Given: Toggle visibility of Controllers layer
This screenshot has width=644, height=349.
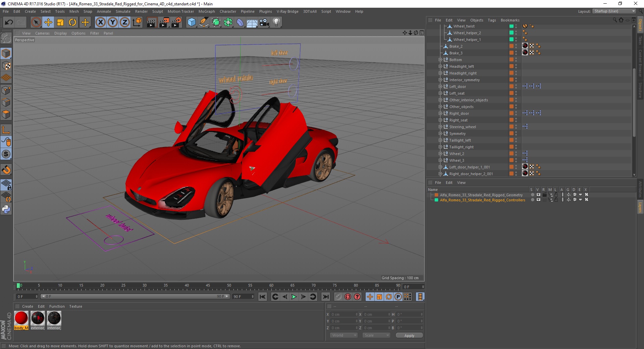Looking at the screenshot, I should coord(538,200).
